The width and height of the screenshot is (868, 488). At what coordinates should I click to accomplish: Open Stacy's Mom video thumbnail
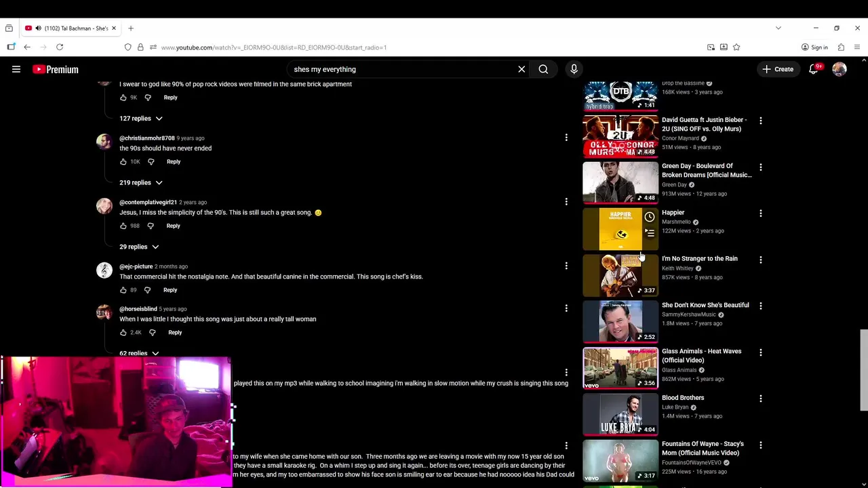pyautogui.click(x=620, y=460)
